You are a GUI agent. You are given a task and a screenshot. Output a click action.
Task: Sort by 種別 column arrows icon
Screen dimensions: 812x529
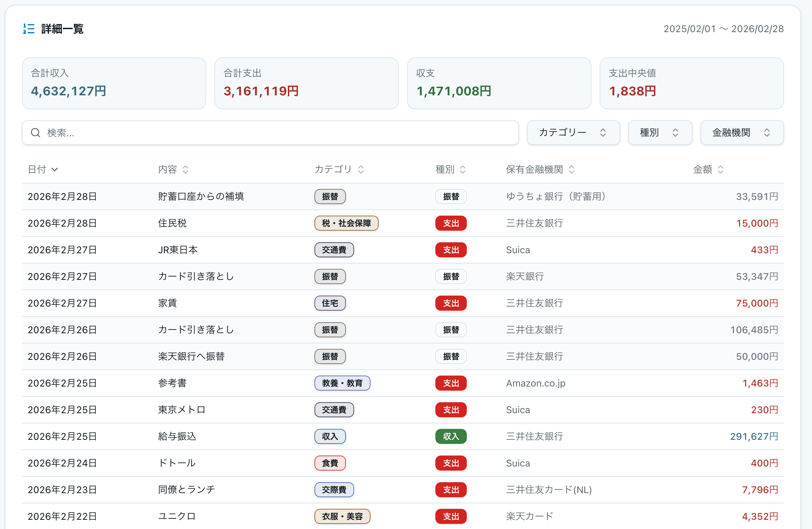pos(463,169)
